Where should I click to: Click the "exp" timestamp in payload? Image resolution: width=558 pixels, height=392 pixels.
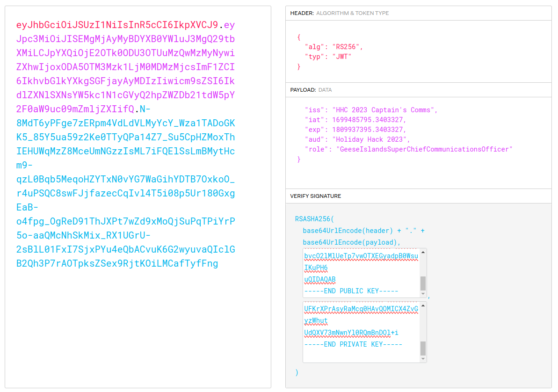[370, 130]
